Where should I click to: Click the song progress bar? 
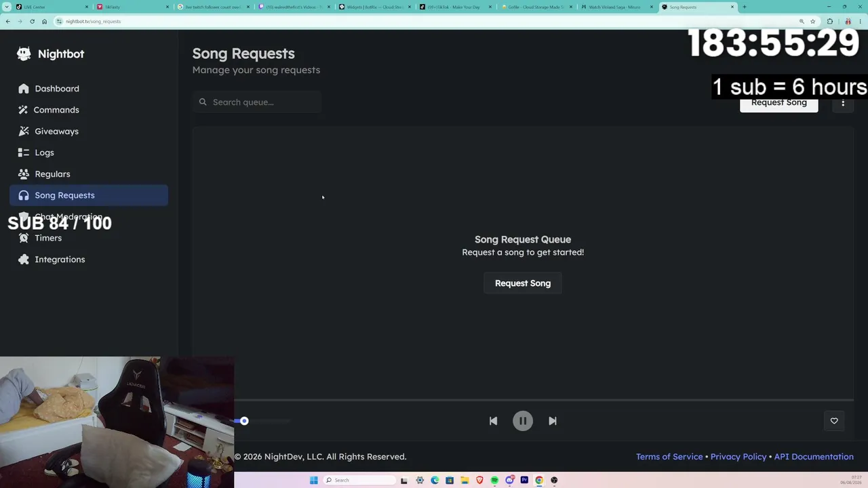pyautogui.click(x=544, y=400)
